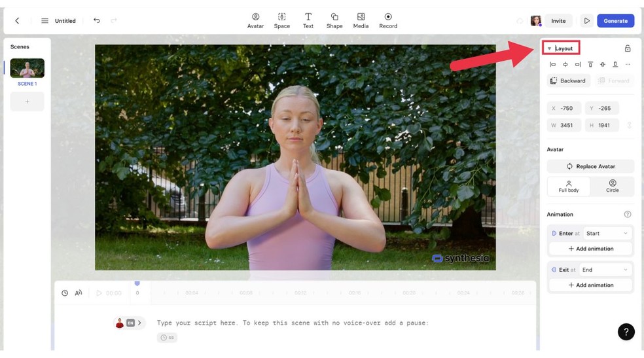Click Replace Avatar
Image resolution: width=644 pixels, height=358 pixels.
click(x=590, y=166)
